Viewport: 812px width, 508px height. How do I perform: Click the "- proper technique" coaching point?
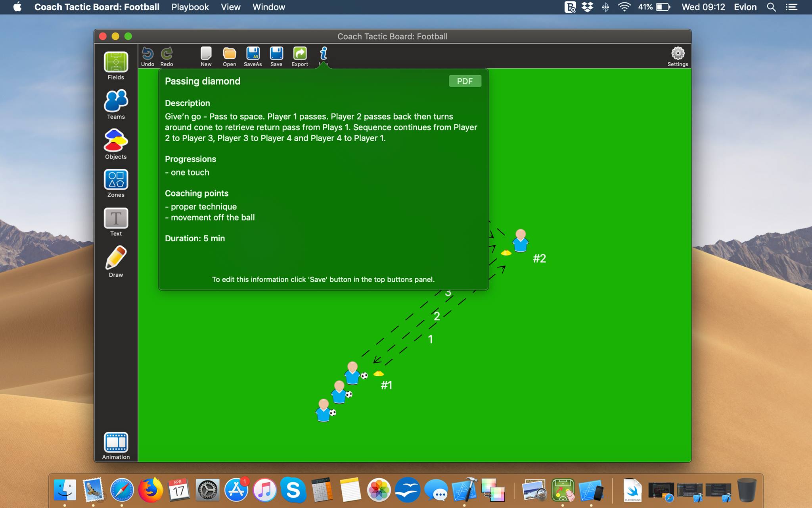(201, 206)
